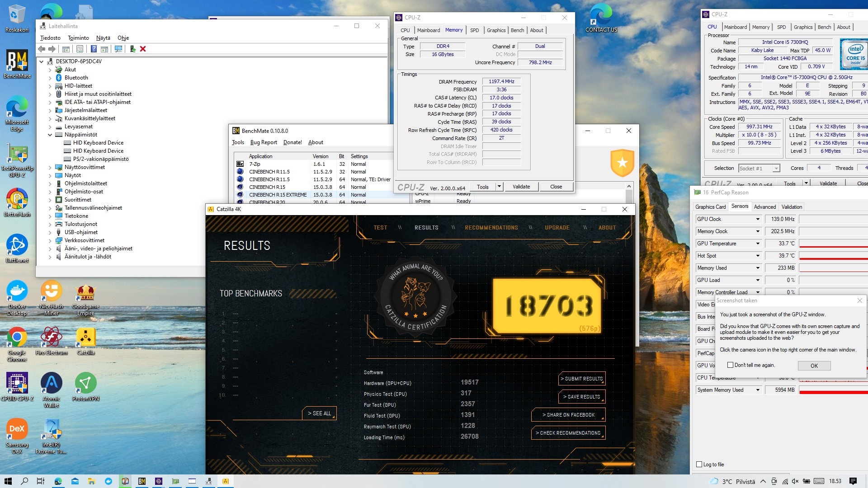This screenshot has width=868, height=488.
Task: Collapse the Näppäimistöt category
Action: tap(50, 135)
